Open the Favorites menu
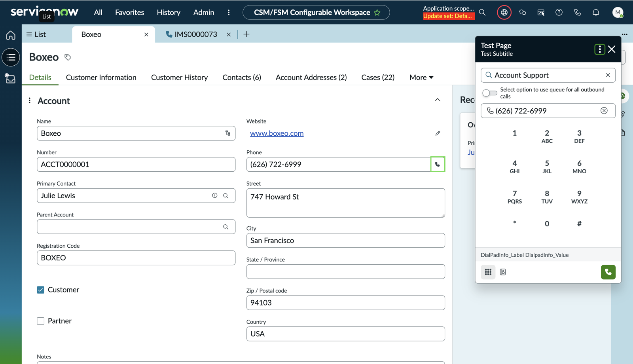The width and height of the screenshot is (633, 364). [130, 13]
